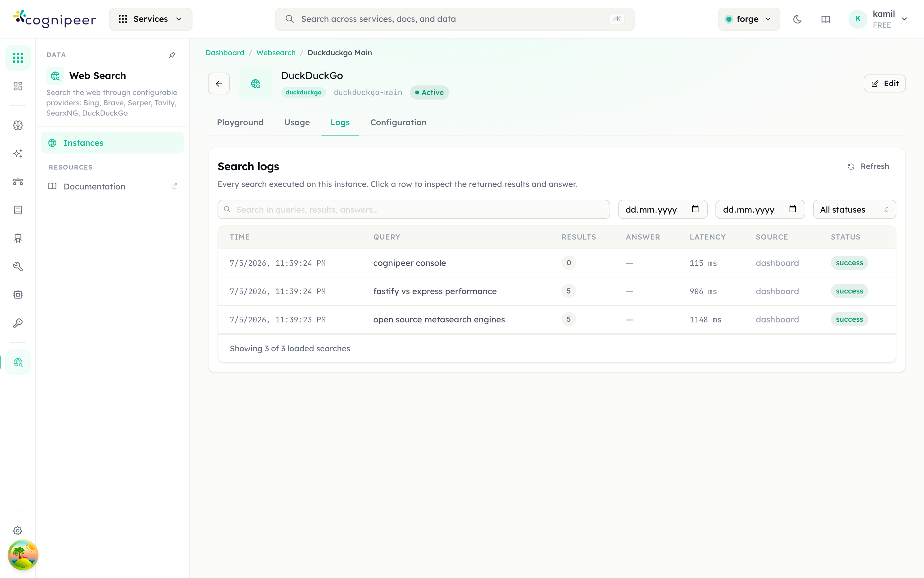
Task: Open settings gear icon in sidebar
Action: pos(18,530)
